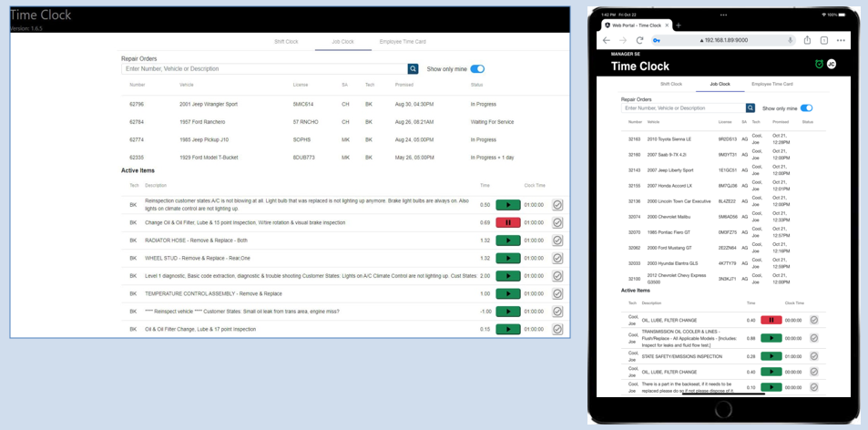Toggle tablet 'Show only mine' switch
Viewport: 868px width, 430px height.
coord(805,107)
